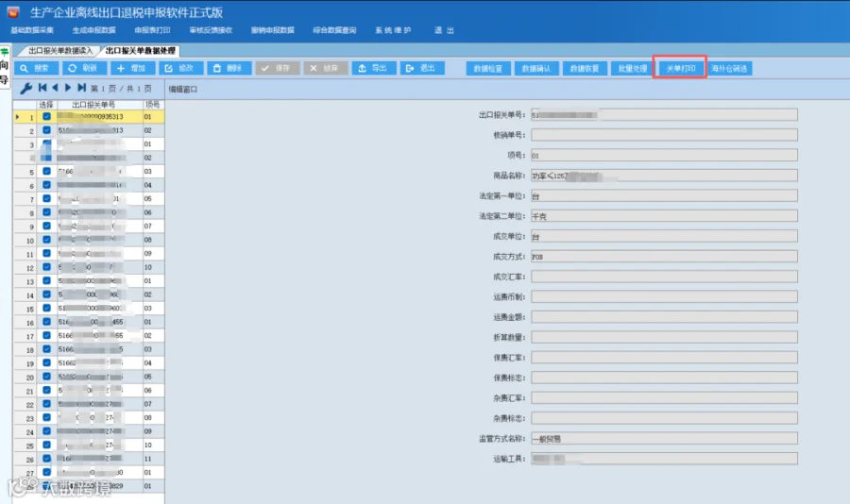Uncheck the checkbox in row 1

coord(46,116)
